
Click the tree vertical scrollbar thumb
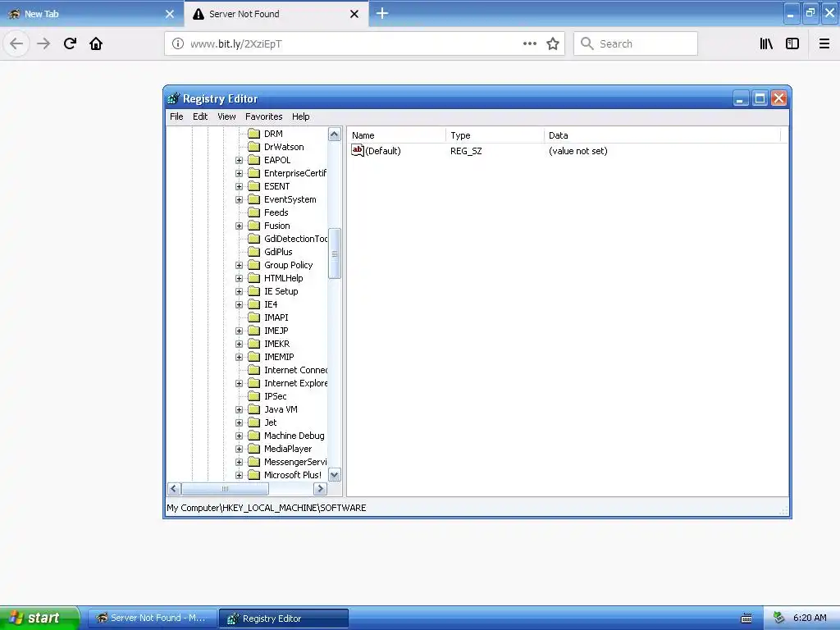tap(335, 253)
